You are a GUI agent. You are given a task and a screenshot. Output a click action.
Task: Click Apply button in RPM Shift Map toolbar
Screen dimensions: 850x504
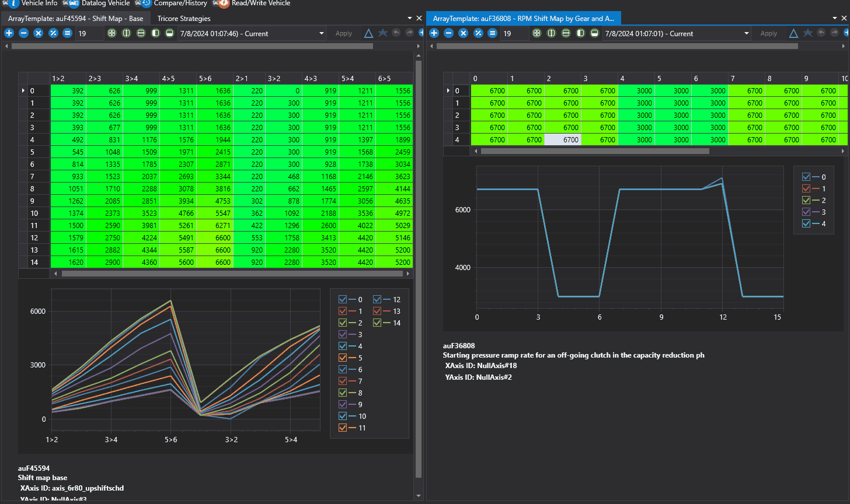point(769,34)
